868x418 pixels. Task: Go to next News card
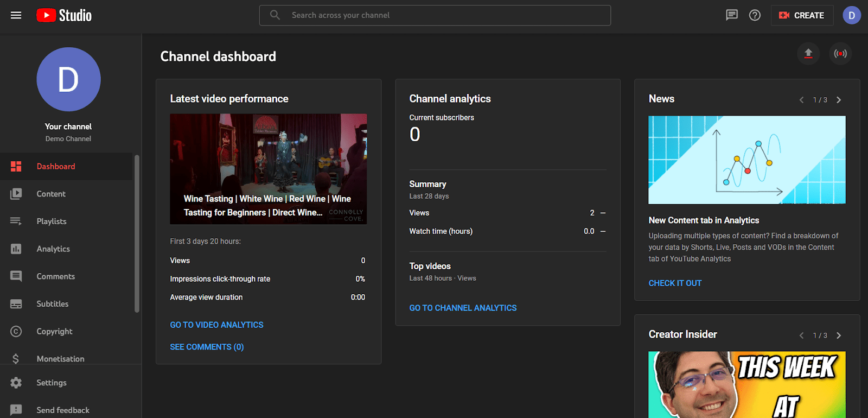tap(839, 100)
